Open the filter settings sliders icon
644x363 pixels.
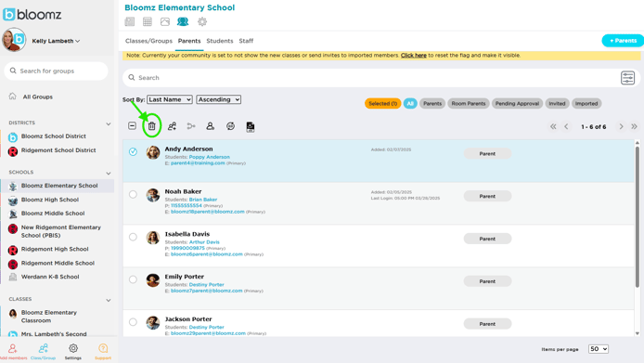click(x=627, y=78)
